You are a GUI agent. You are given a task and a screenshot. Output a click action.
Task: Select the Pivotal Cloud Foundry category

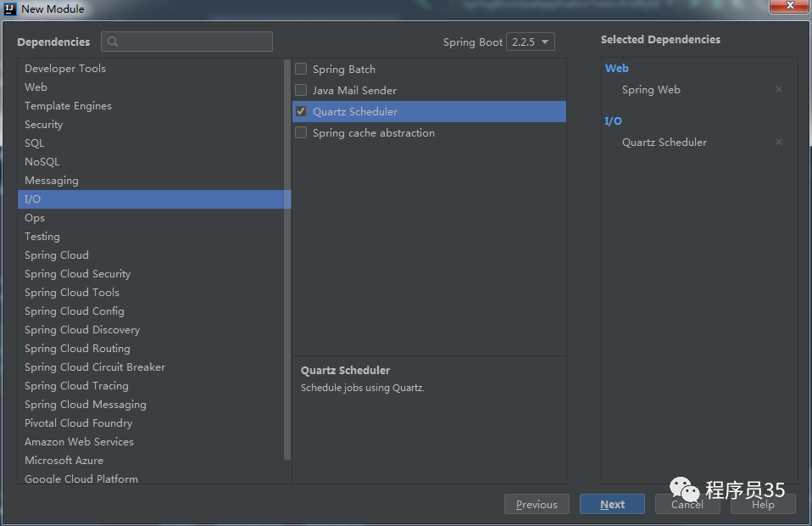pos(151,422)
